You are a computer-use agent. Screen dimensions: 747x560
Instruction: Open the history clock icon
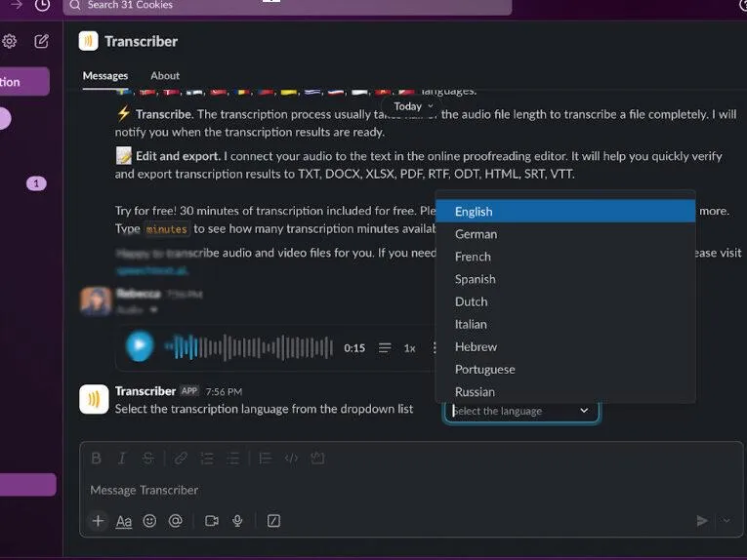tap(42, 5)
